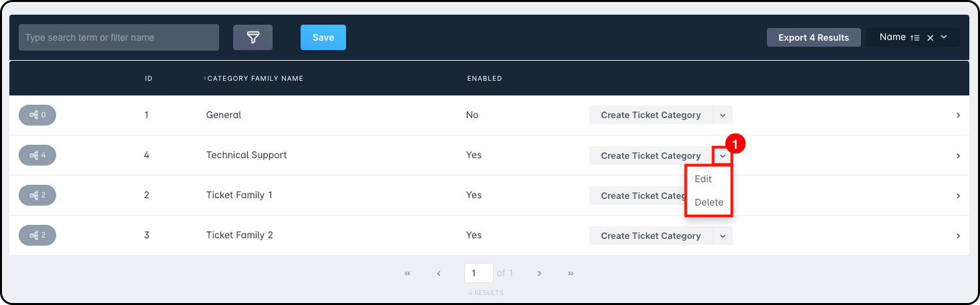The width and height of the screenshot is (980, 305).
Task: Click Export 4 Results
Action: point(814,37)
